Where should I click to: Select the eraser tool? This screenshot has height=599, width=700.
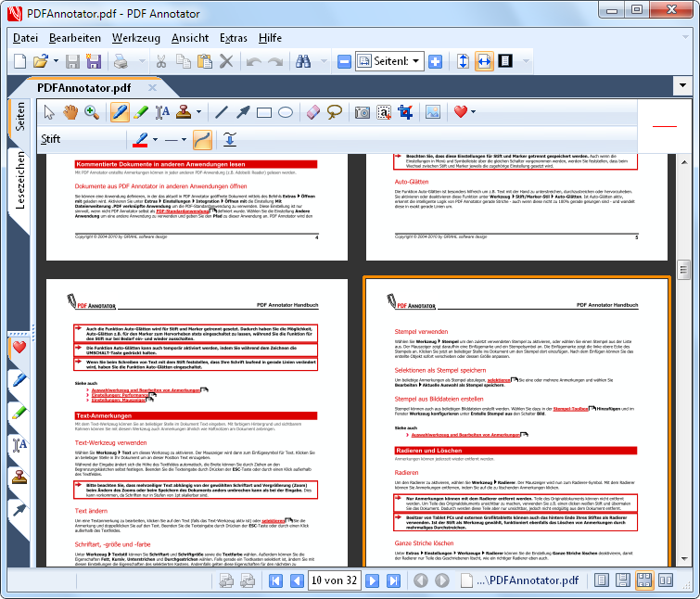coord(313,112)
